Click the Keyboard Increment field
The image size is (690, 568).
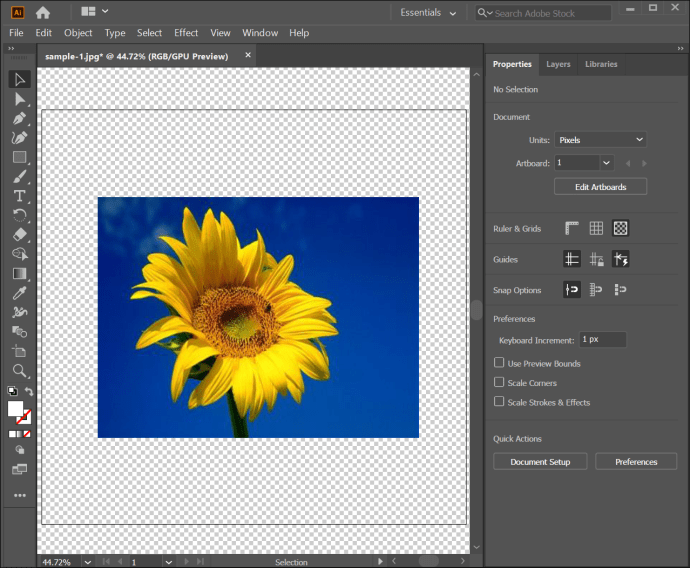[x=602, y=340]
